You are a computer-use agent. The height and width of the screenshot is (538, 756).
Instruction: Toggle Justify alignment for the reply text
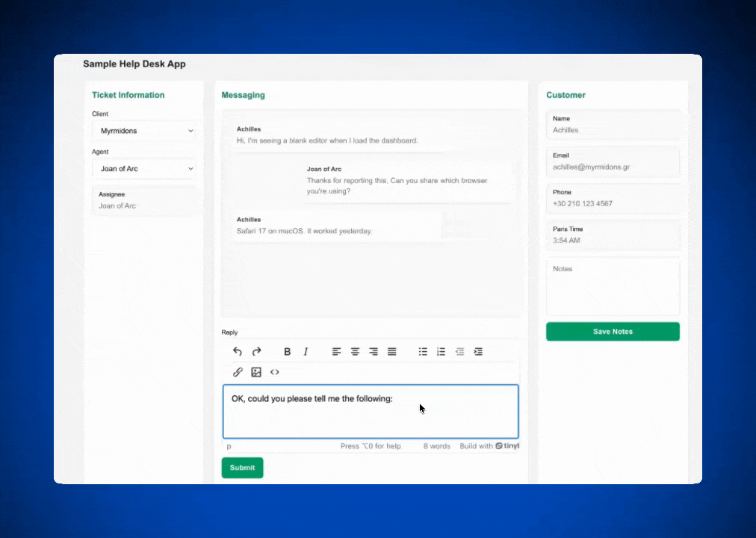(x=391, y=351)
